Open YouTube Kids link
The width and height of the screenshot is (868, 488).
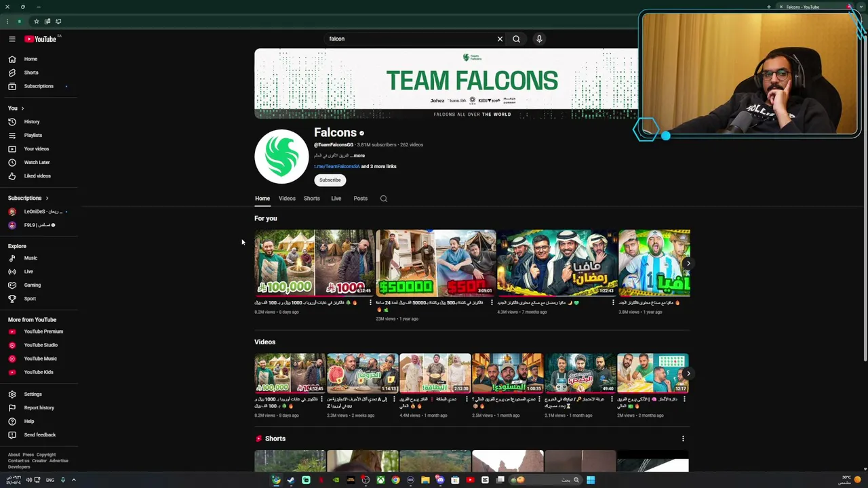[x=39, y=372]
